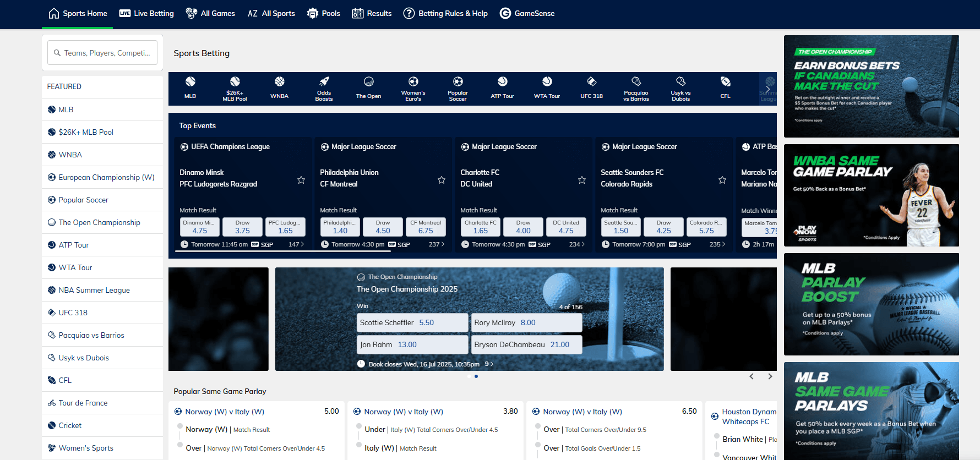Select Italy (W) Match Result radio in 3.80 parlay

359,445
